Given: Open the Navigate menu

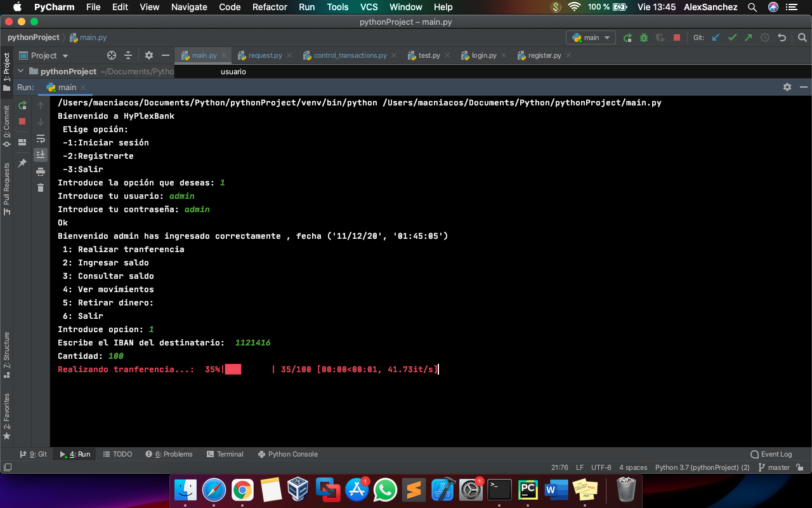Looking at the screenshot, I should click(189, 7).
